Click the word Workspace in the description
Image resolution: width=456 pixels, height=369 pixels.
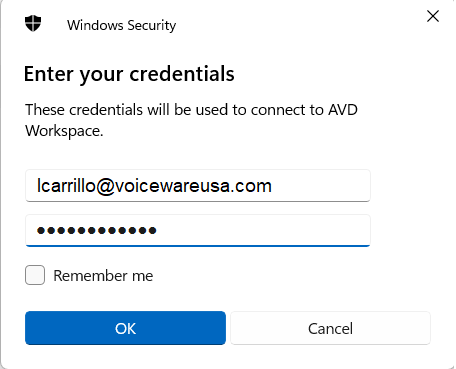[64, 131]
